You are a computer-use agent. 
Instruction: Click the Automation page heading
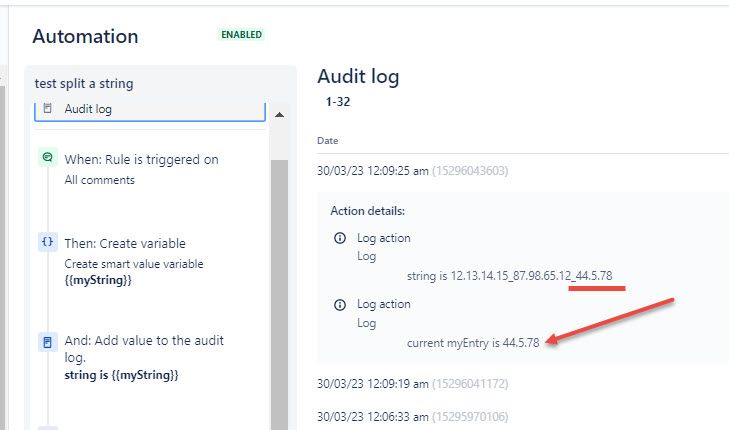[x=85, y=37]
